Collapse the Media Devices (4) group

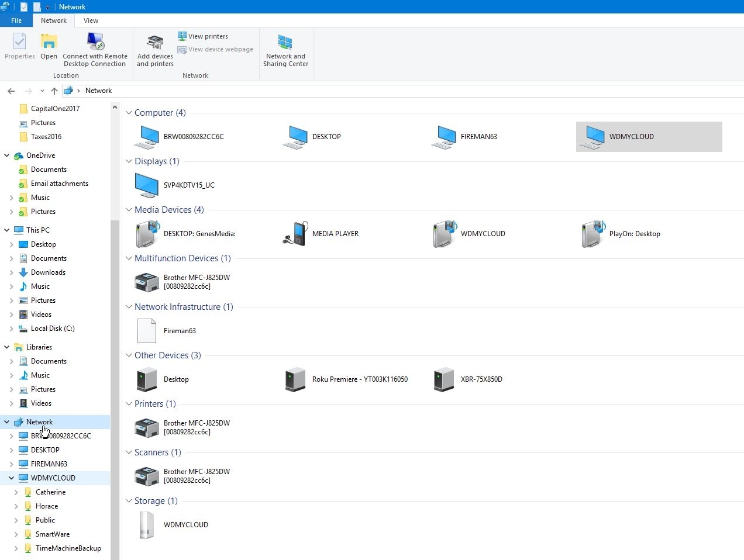point(129,210)
